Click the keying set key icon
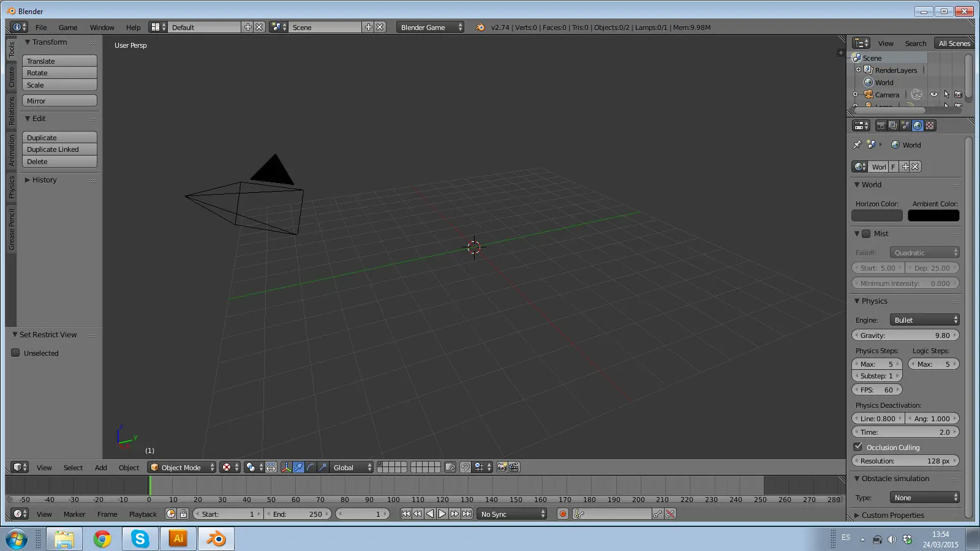The width and height of the screenshot is (980, 551). point(579,514)
